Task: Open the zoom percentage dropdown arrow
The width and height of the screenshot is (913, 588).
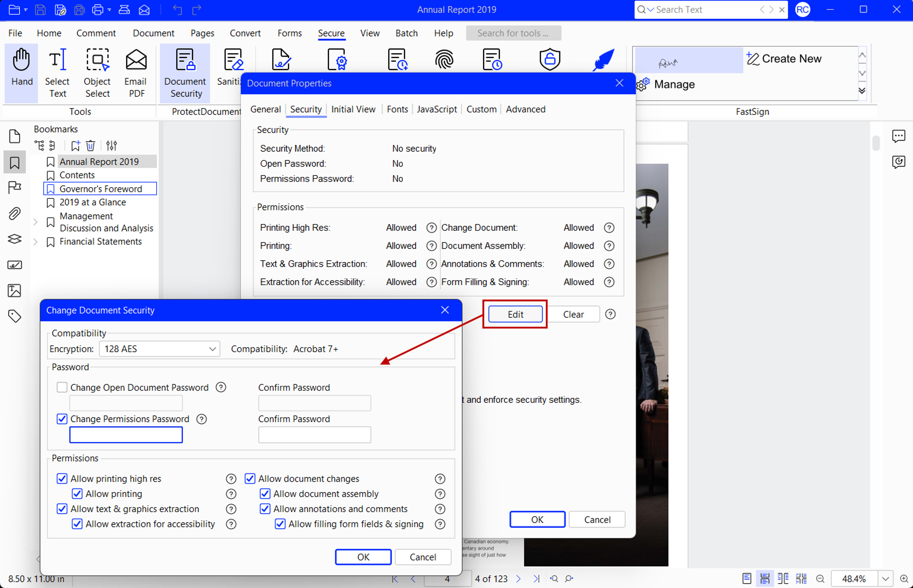Action: pos(885,579)
